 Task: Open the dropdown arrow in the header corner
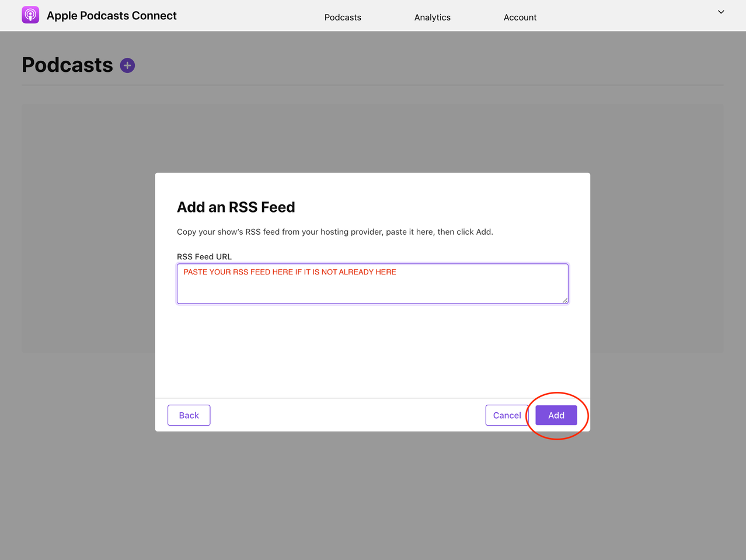point(721,12)
